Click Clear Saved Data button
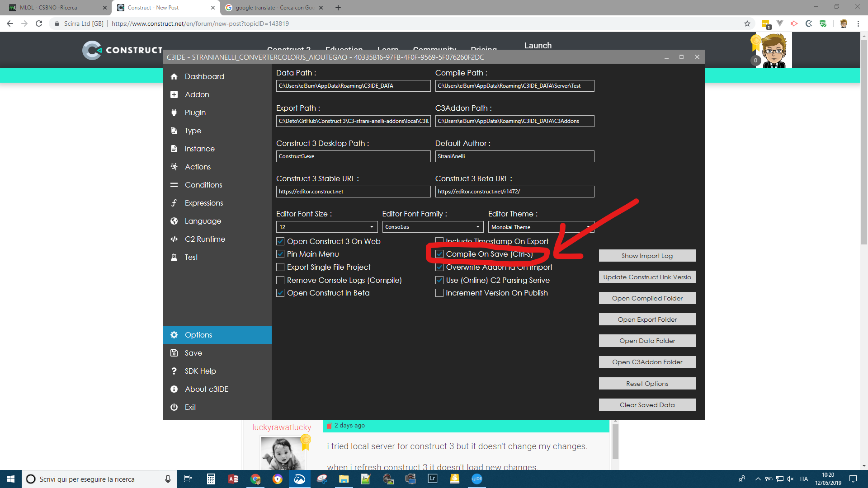868x488 pixels. pyautogui.click(x=647, y=405)
